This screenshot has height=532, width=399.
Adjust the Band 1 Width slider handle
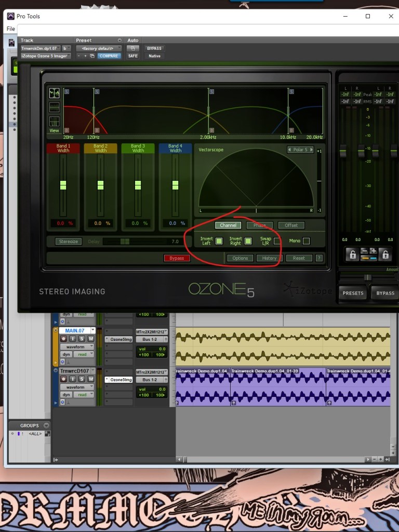coord(63,185)
